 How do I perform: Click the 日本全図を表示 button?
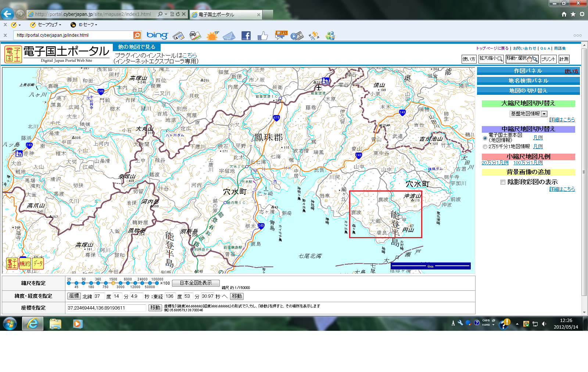(196, 283)
